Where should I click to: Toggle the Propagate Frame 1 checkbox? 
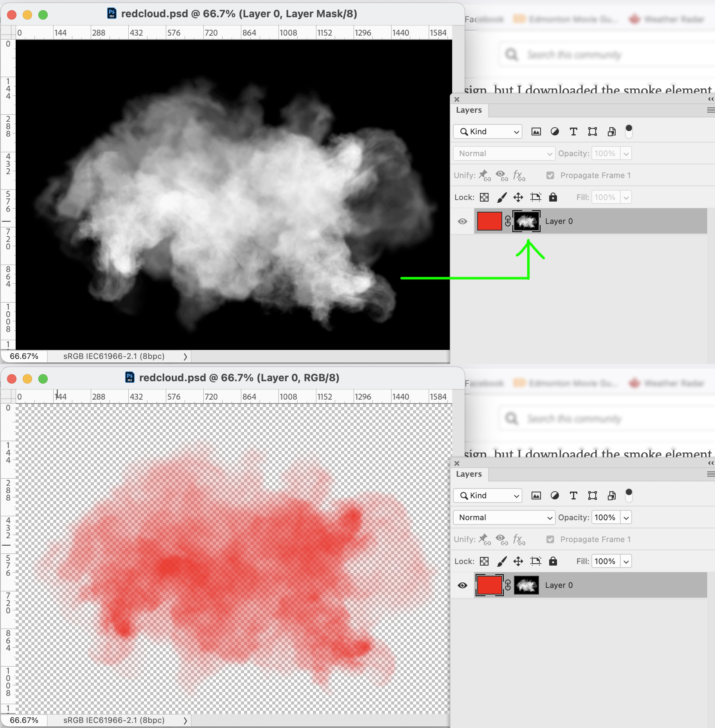(x=550, y=175)
